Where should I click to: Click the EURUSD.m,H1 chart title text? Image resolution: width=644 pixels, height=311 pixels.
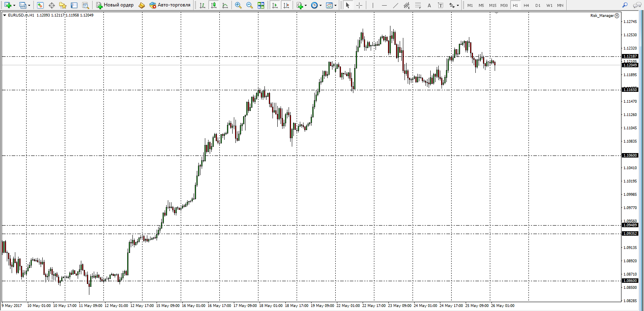coord(21,15)
